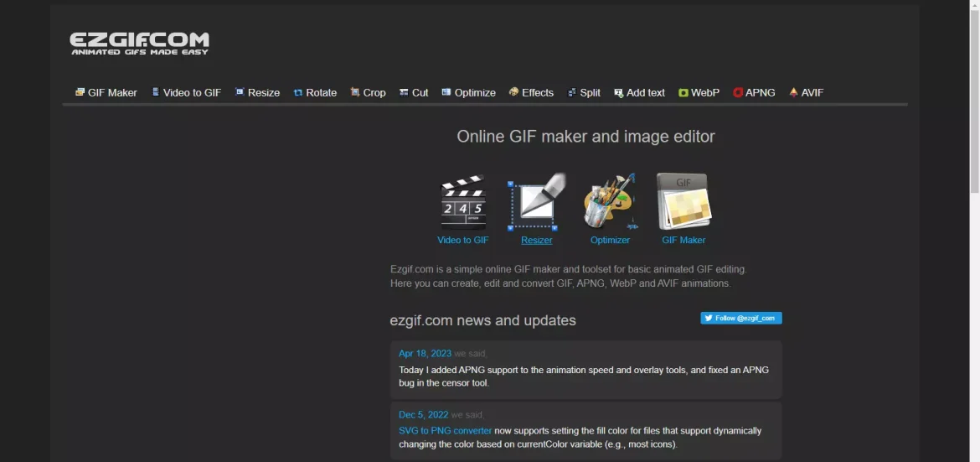This screenshot has height=462, width=980.
Task: Open the Dec 5, 2022 news date link
Action: coord(424,414)
